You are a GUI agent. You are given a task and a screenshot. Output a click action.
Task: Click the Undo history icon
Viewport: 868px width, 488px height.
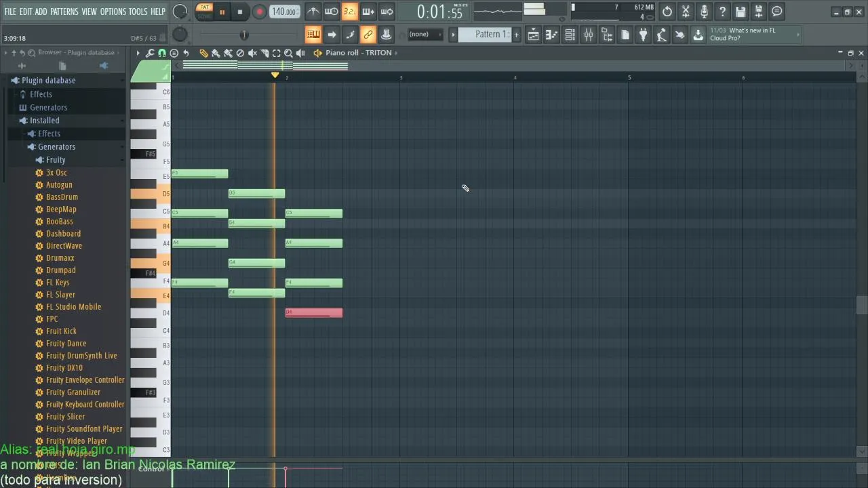(x=667, y=12)
